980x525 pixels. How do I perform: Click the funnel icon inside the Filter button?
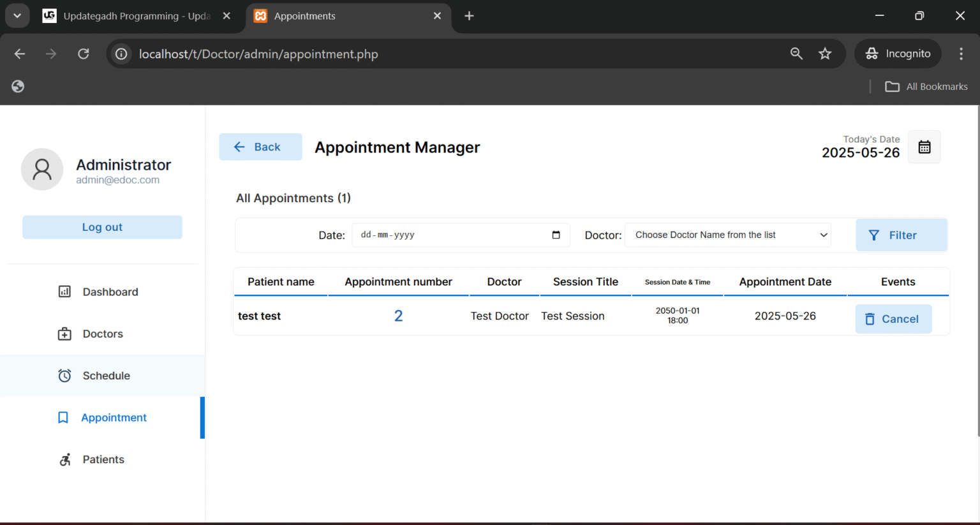(x=874, y=235)
